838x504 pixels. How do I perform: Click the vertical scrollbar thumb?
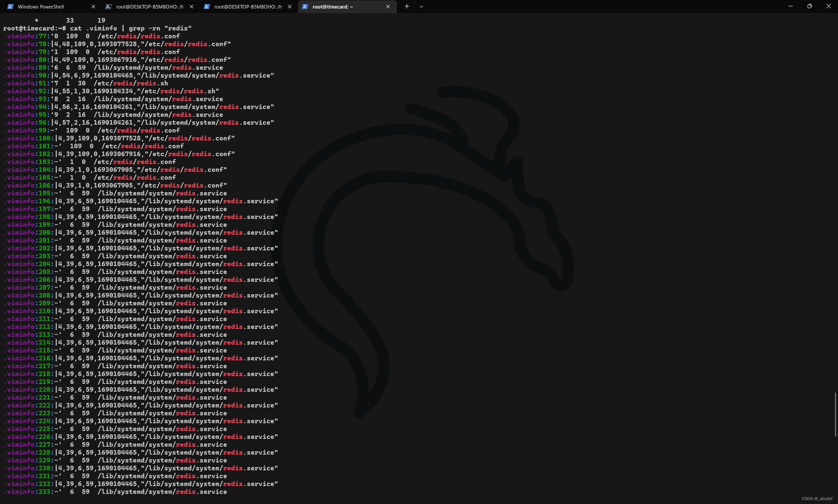coord(835,414)
